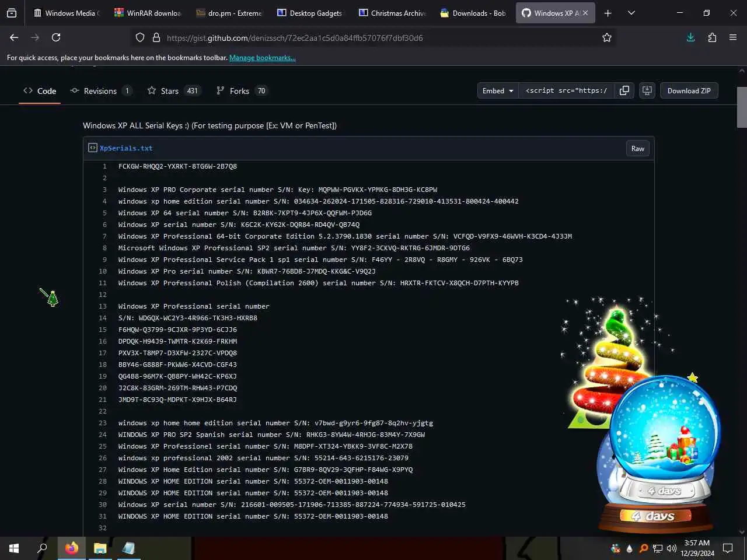Copy the embed script to clipboard
The image size is (747, 560).
tap(624, 90)
